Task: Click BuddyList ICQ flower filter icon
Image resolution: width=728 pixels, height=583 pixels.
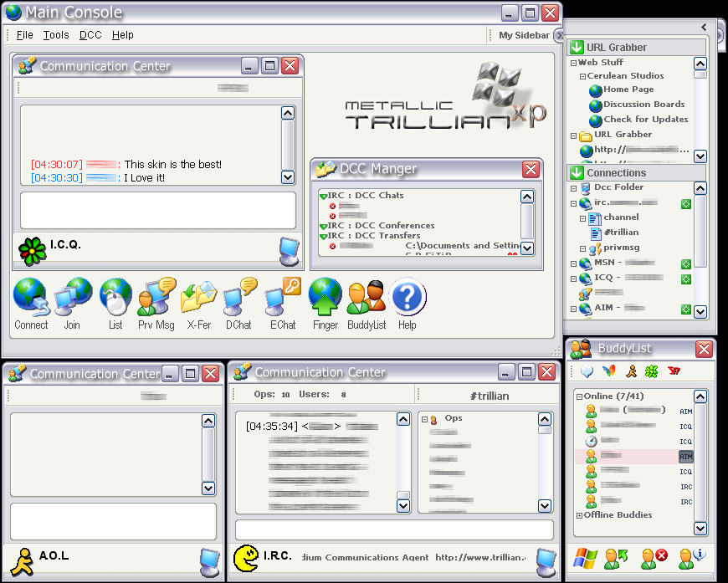Action: pos(652,371)
